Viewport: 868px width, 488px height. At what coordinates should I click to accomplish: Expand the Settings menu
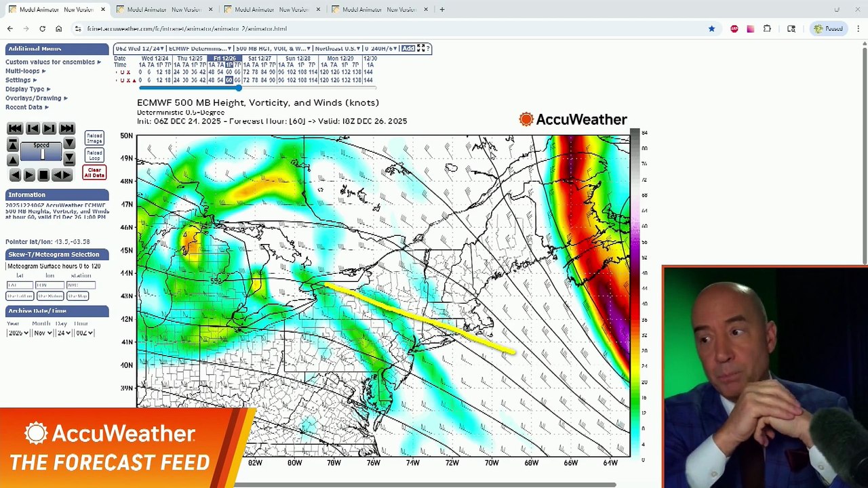[x=21, y=80]
